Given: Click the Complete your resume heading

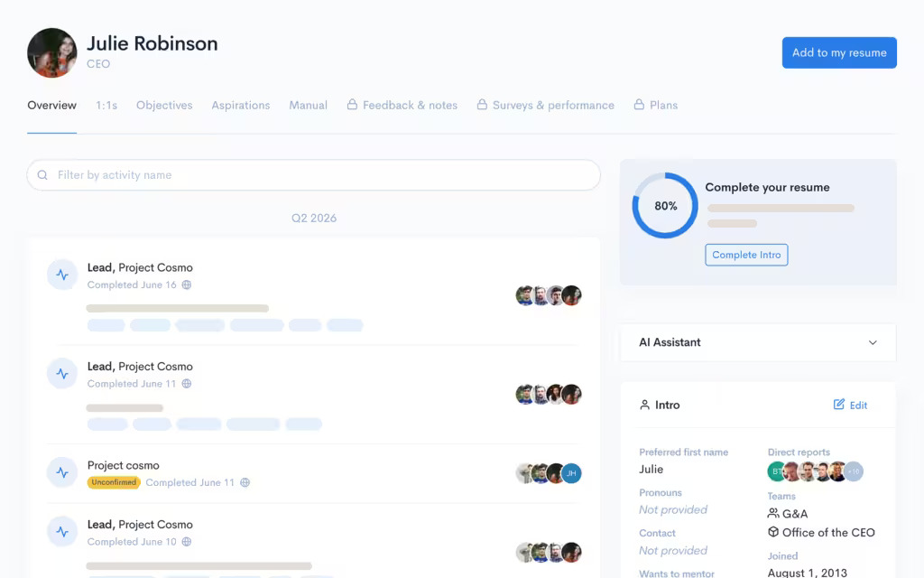Looking at the screenshot, I should tap(767, 188).
